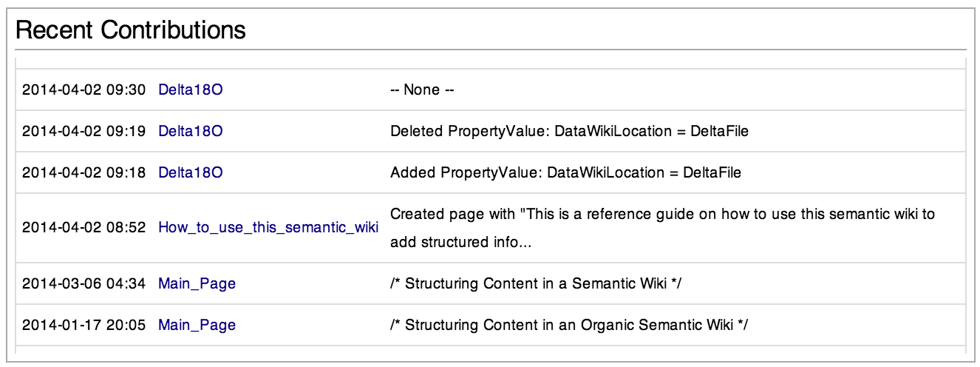Select the 2014-03-06 04:34 timestamp
The width and height of the screenshot is (980, 367).
[x=84, y=283]
